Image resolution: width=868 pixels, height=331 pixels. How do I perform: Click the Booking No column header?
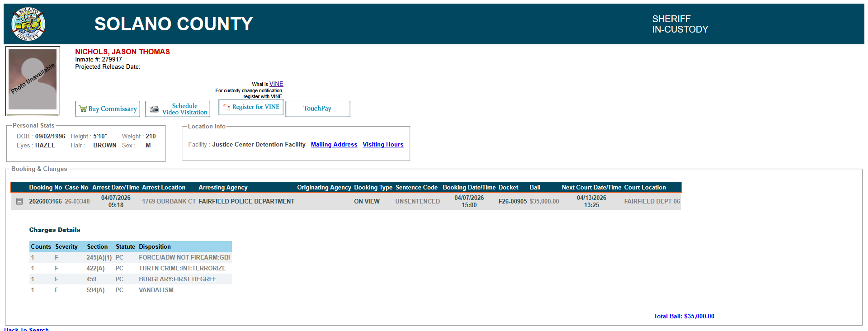[x=46, y=188]
